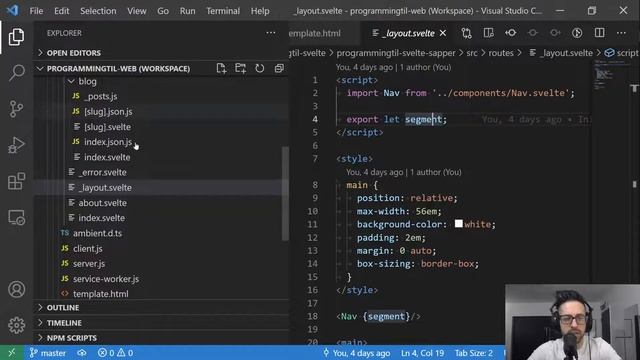640x360 pixels.
Task: Collapse all folders in Explorer
Action: click(x=279, y=68)
